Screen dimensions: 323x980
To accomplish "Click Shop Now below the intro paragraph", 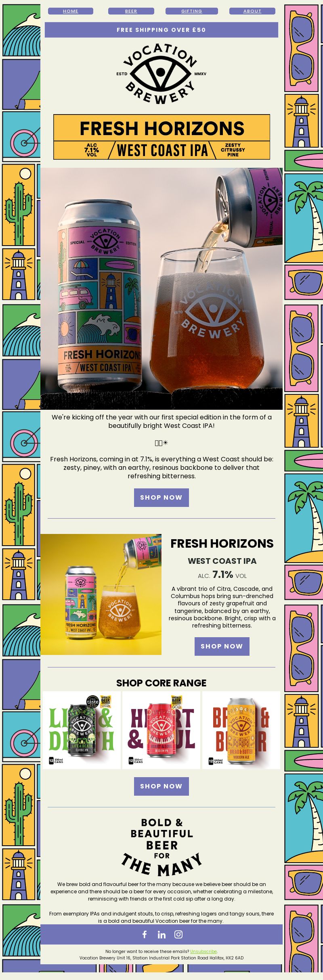I will point(161,498).
